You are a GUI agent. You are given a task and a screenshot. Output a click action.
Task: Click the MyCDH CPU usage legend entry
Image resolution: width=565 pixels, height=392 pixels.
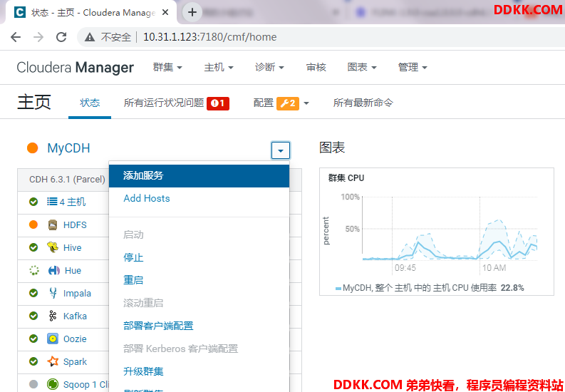pyautogui.click(x=430, y=288)
